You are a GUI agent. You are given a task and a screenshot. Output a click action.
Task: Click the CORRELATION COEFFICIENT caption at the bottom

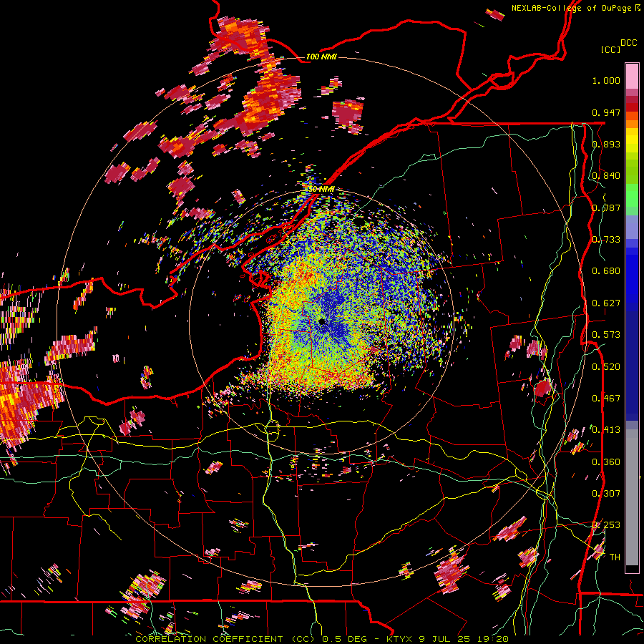tap(321, 639)
